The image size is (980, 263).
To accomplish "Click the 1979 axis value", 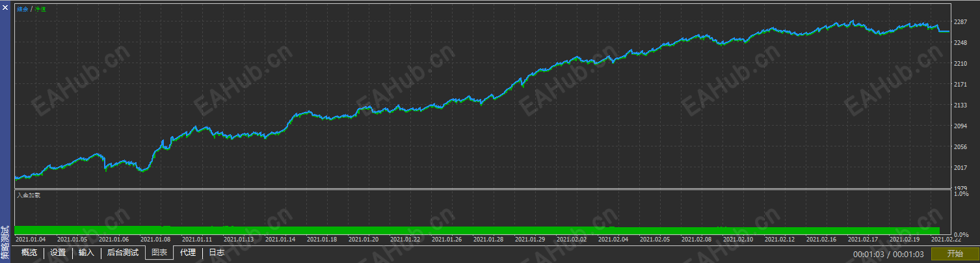I will pyautogui.click(x=960, y=189).
